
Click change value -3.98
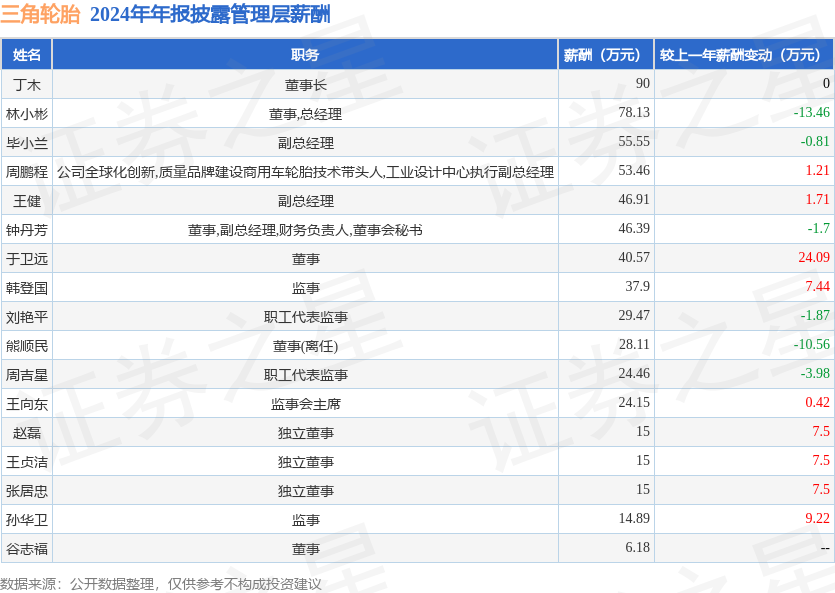815,373
